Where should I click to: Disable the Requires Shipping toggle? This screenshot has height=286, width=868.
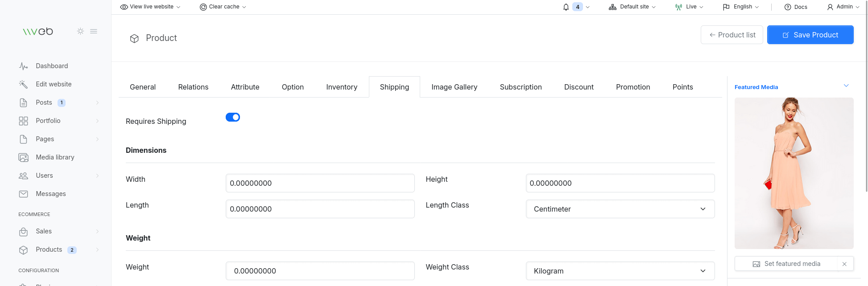(233, 117)
